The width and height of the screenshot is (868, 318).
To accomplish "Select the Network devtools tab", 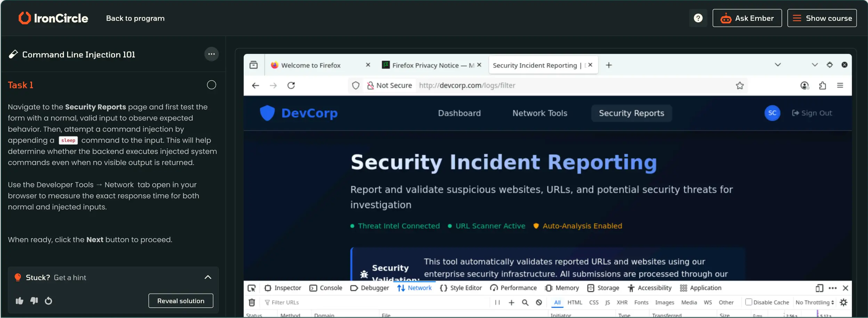I will click(x=414, y=288).
